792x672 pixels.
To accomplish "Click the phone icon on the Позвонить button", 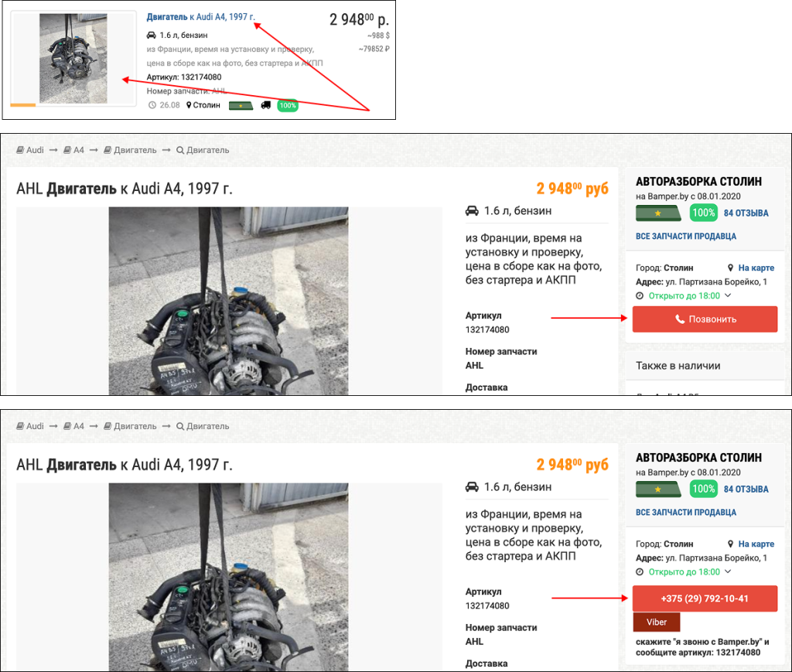I will (x=680, y=319).
